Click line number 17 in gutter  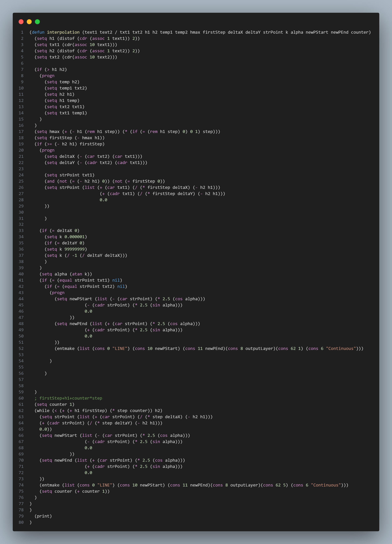tap(21, 132)
